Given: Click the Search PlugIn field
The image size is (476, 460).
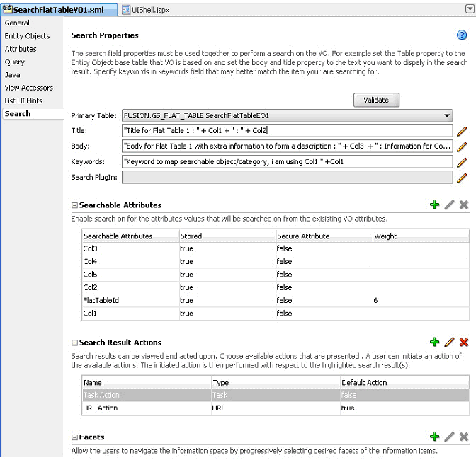Looking at the screenshot, I should click(x=287, y=178).
